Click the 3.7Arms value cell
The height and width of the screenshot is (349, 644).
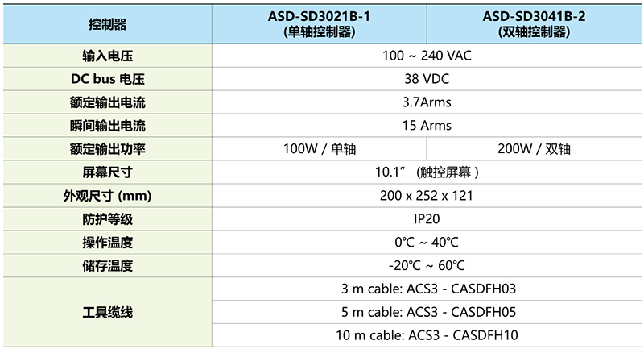[x=427, y=102]
